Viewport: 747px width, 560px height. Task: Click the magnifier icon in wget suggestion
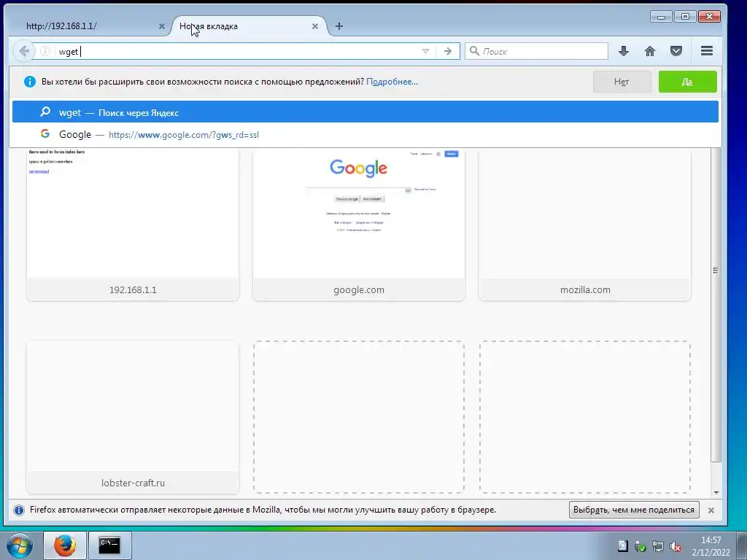[45, 112]
